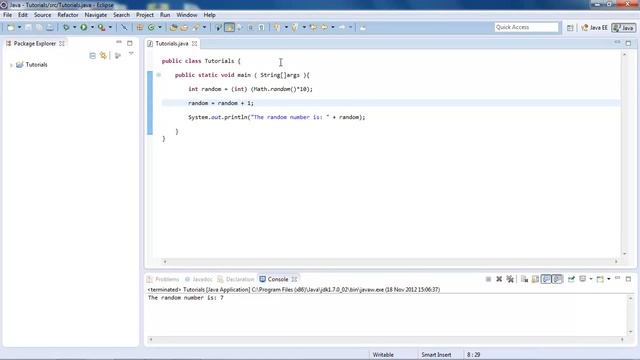Click Display Selected Console icon

click(x=583, y=279)
